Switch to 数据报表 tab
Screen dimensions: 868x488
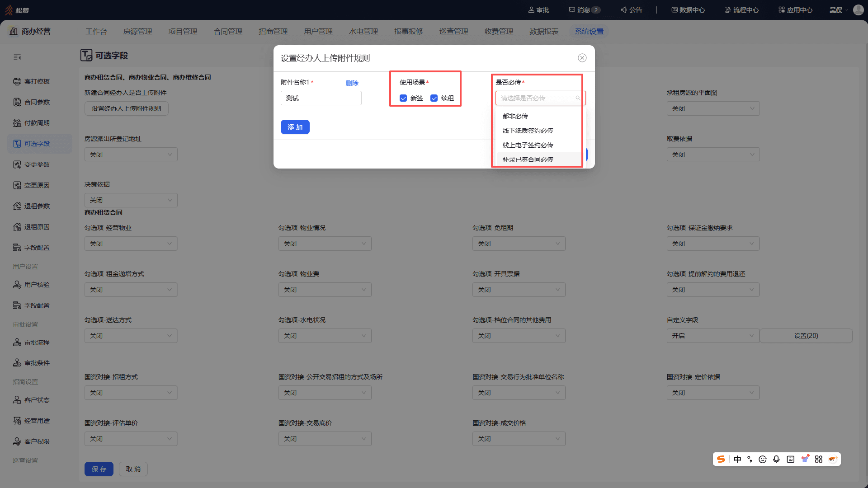(544, 32)
